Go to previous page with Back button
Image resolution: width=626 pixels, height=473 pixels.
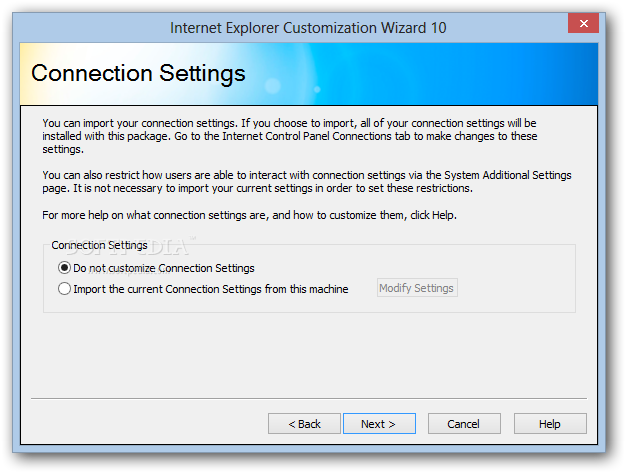pos(304,424)
